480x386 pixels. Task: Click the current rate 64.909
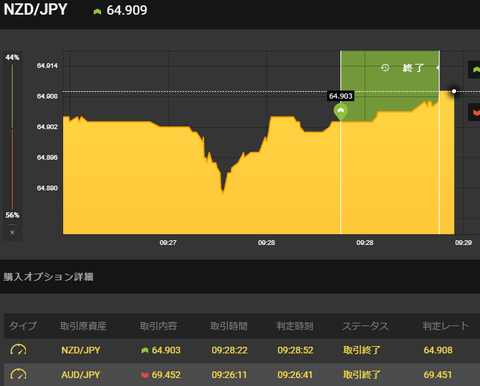point(127,10)
